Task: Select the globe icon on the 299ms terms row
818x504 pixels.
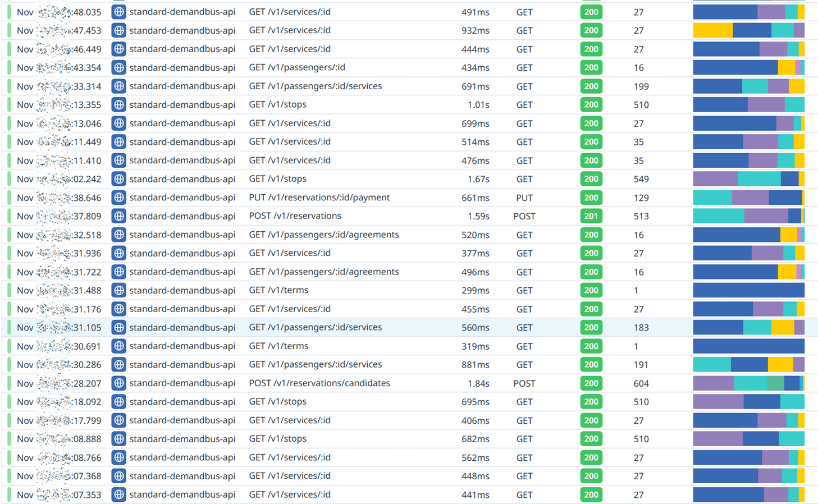Action: [x=118, y=290]
